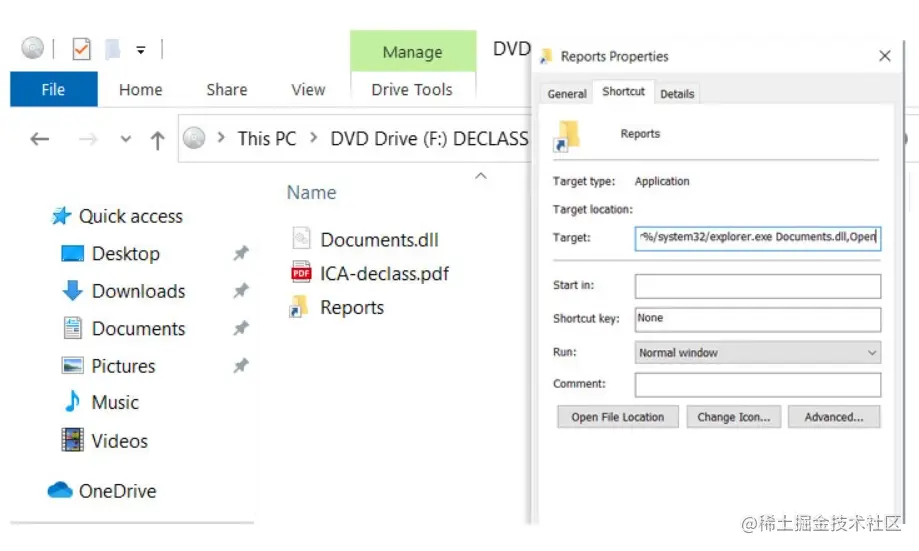Screen dimensions: 919x551
Task: Click the disc icon in address bar
Action: click(x=194, y=138)
